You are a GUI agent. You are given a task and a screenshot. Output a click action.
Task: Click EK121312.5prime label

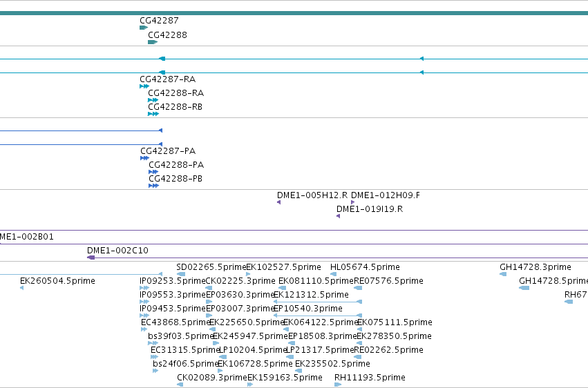tap(311, 295)
